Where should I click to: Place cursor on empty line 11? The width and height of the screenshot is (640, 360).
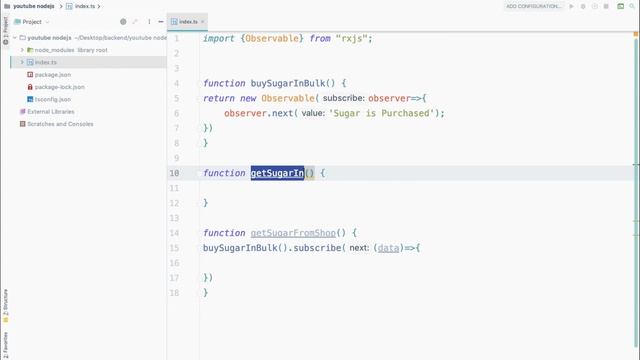pyautogui.click(x=416, y=188)
